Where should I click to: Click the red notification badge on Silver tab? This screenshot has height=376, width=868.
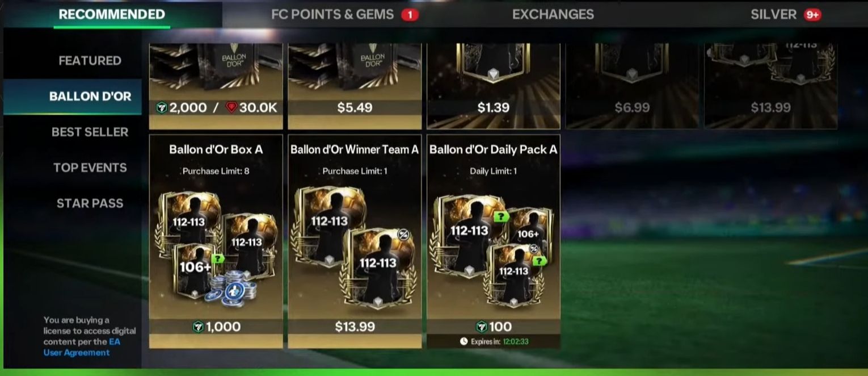point(812,15)
